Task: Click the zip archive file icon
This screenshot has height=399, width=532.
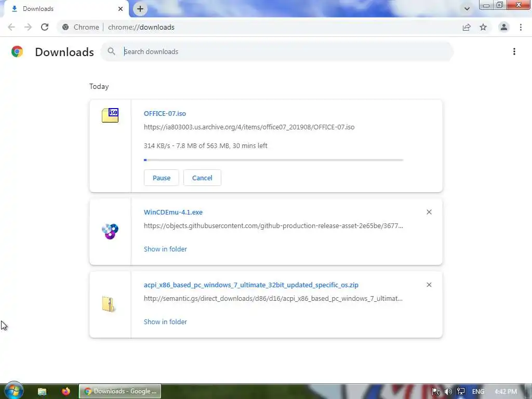Action: coord(109,304)
